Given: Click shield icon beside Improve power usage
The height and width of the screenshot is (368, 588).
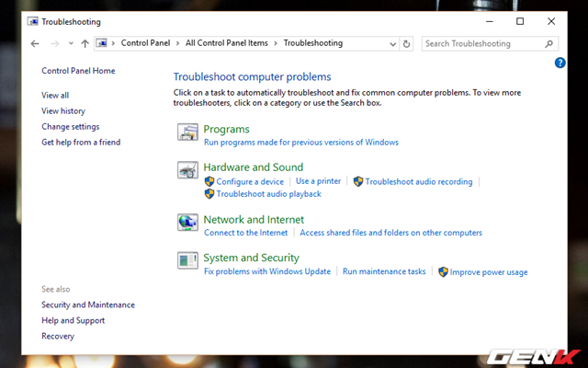Looking at the screenshot, I should 443,272.
